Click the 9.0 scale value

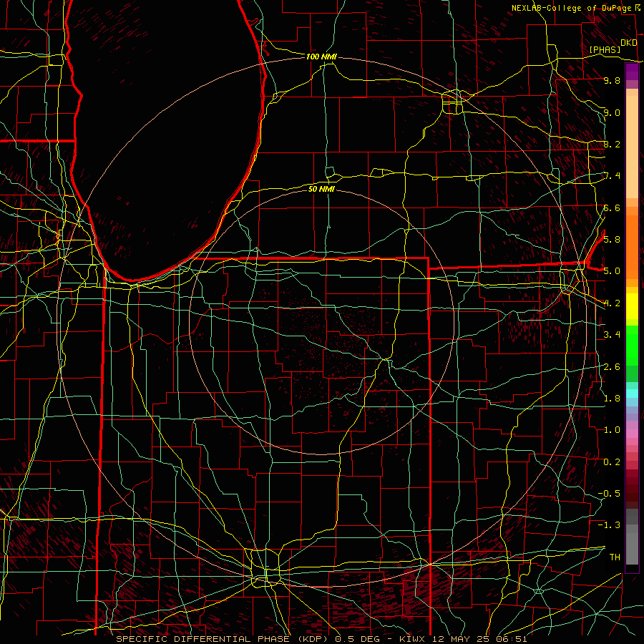(x=612, y=112)
